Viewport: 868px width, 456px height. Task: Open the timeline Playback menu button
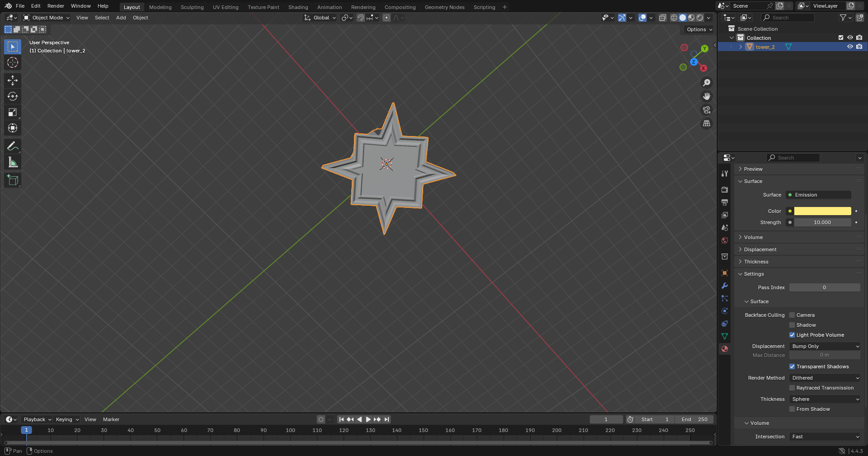[x=37, y=419]
